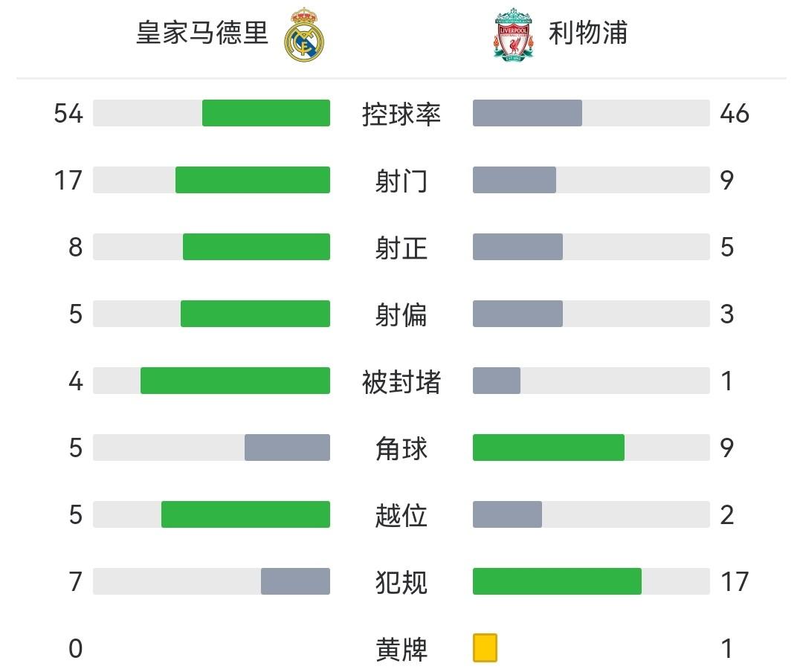Click Liverpool's green fouls bar
The height and width of the screenshot is (672, 803).
557,581
